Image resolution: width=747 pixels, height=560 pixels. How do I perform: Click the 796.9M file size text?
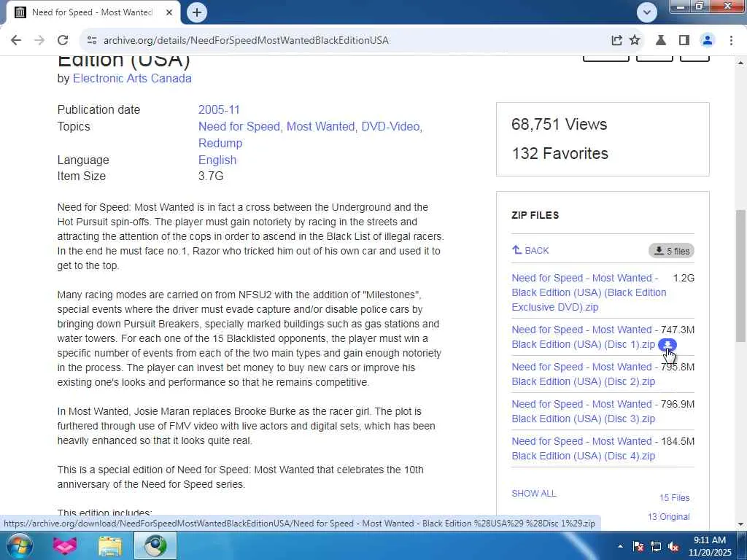click(x=678, y=404)
